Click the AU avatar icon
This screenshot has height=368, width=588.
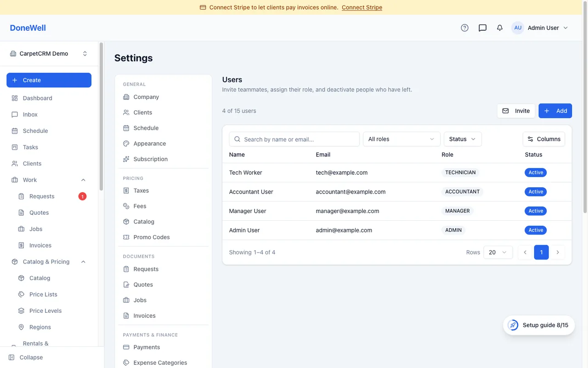tap(518, 28)
